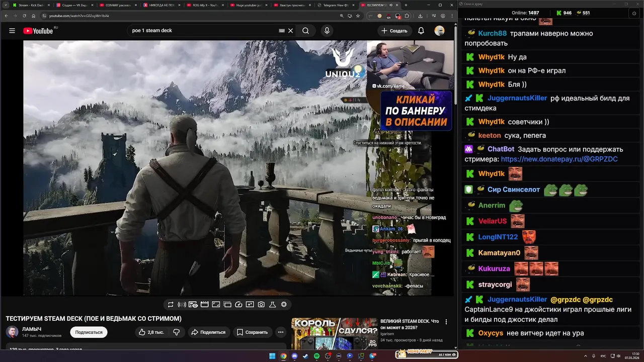Click the Igarisen channel name

[387, 333]
